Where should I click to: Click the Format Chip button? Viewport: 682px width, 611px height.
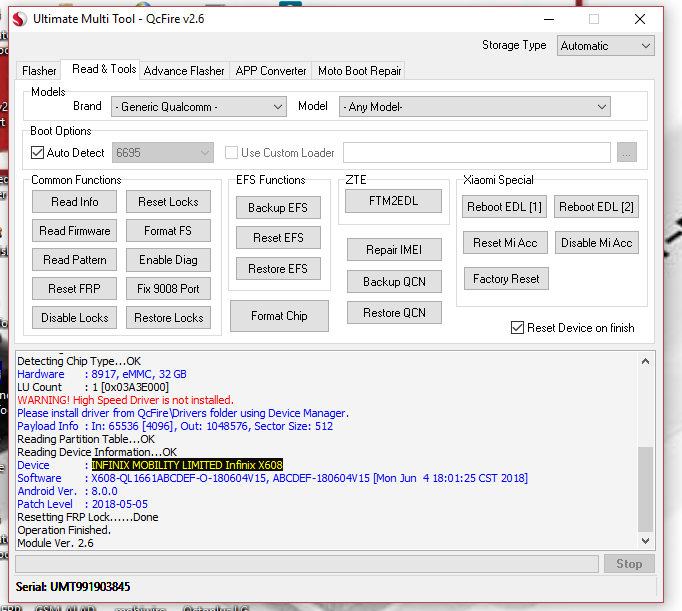click(279, 316)
